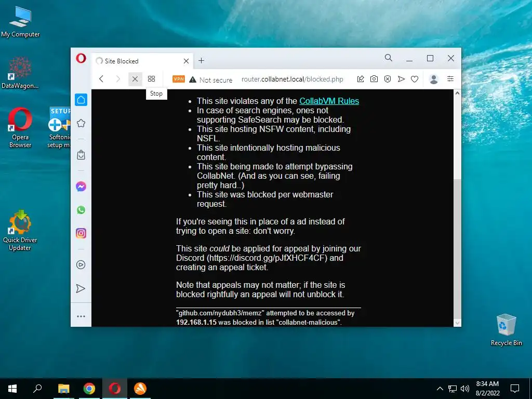The height and width of the screenshot is (399, 532).
Task: Click Opera taskbar button
Action: (115, 389)
